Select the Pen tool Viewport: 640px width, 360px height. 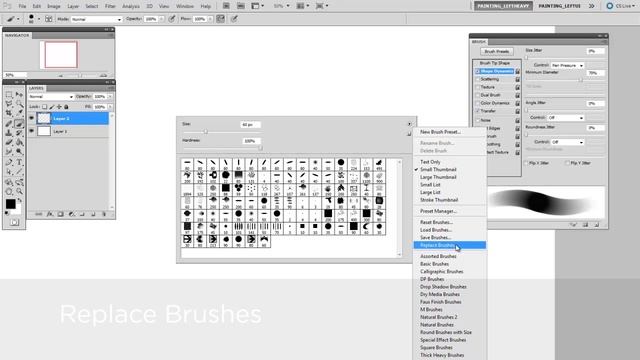click(9, 162)
